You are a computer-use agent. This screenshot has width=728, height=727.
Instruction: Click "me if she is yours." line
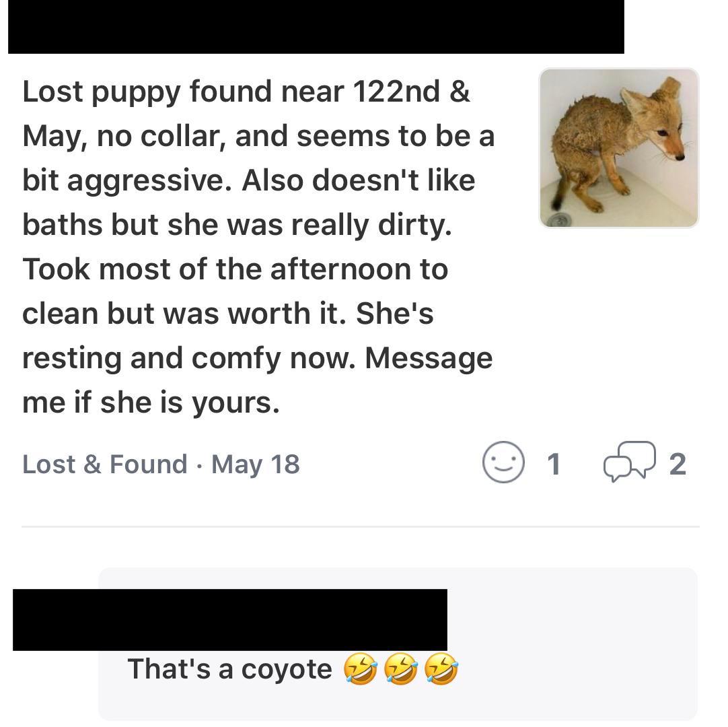(151, 403)
